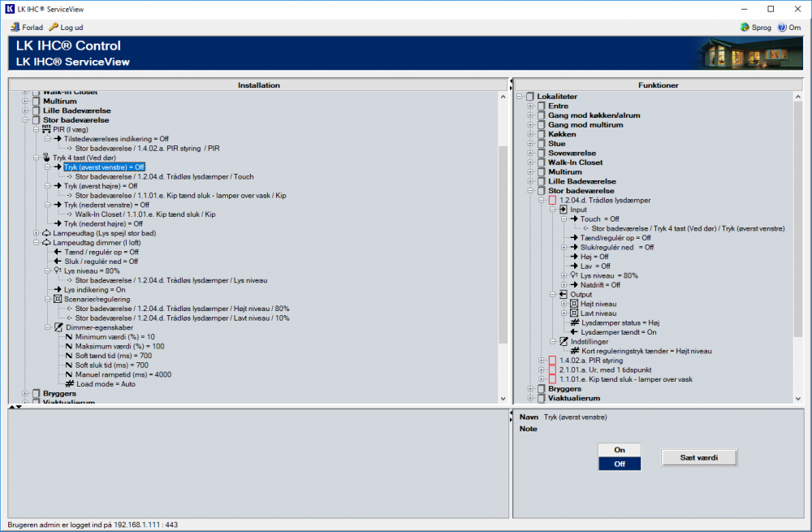Viewport: 812px width, 532px height.
Task: Tick the Stor badeværelse checkbox in Installation
Action: [37, 119]
